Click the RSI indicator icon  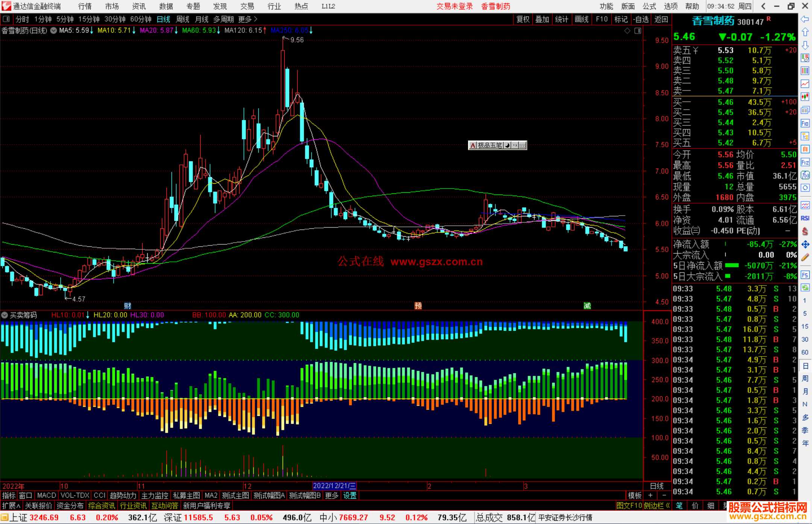point(805,218)
